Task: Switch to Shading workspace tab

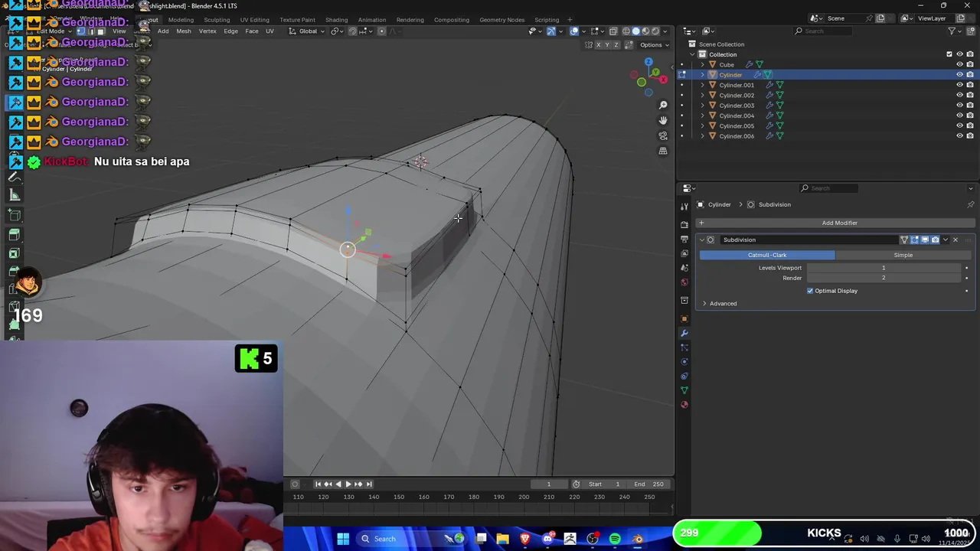Action: tap(337, 20)
